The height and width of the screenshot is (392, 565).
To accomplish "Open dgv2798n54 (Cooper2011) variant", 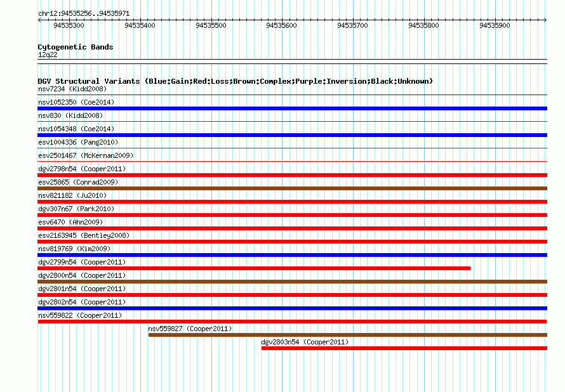I will pyautogui.click(x=82, y=169).
